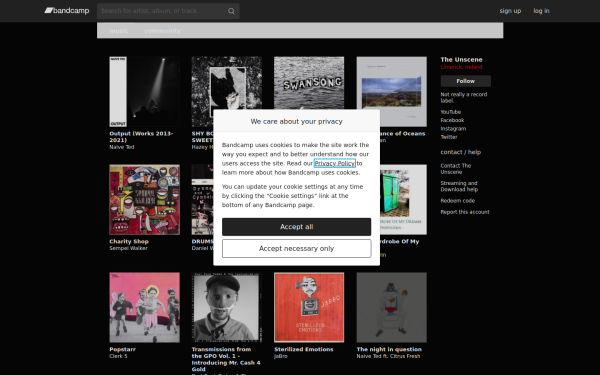This screenshot has width=600, height=375.
Task: Open The Unscene Instagram link
Action: click(453, 129)
